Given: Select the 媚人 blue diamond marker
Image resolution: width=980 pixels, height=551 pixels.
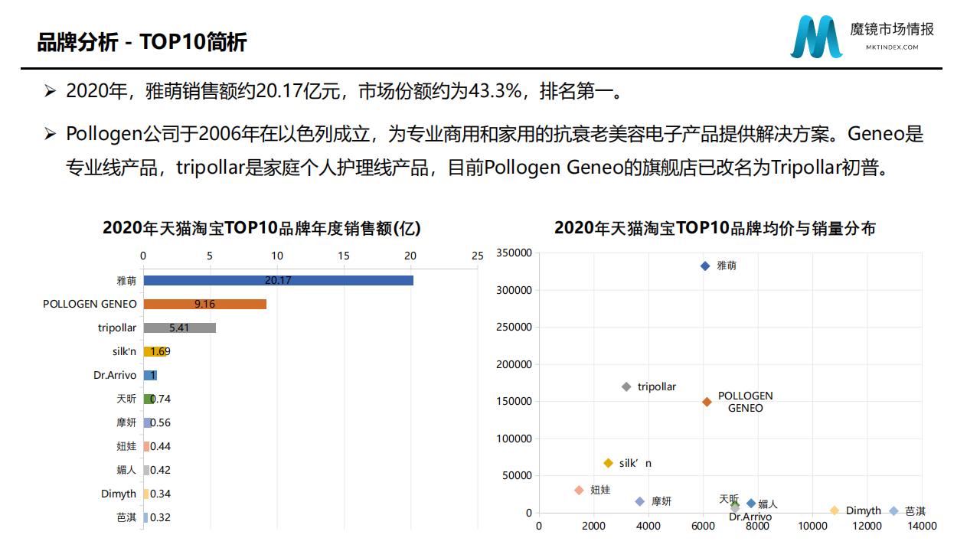Looking at the screenshot, I should pos(751,504).
